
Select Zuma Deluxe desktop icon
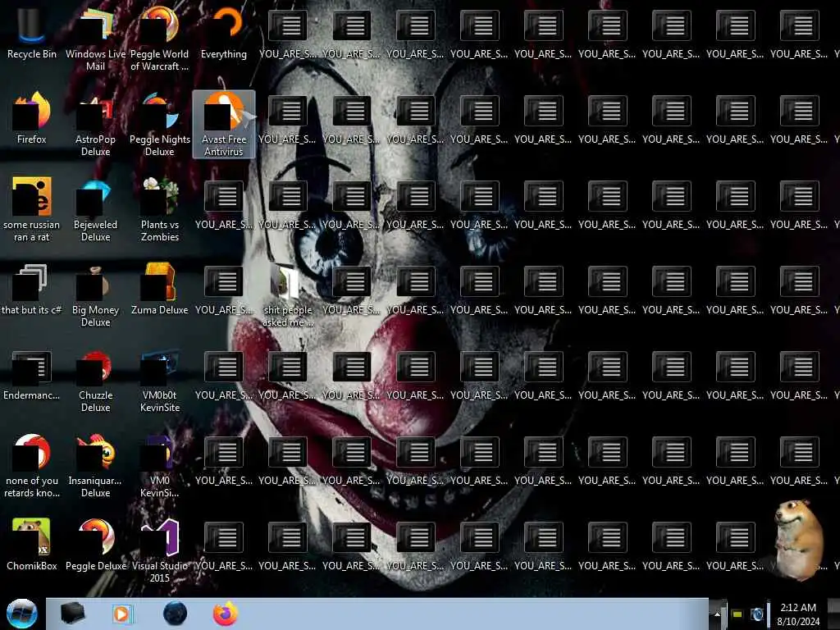click(160, 290)
